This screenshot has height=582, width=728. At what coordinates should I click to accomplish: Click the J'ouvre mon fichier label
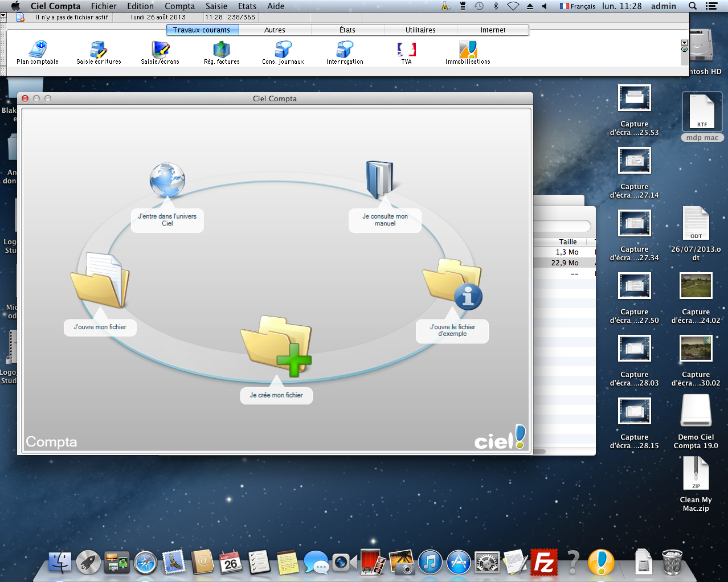coord(100,327)
